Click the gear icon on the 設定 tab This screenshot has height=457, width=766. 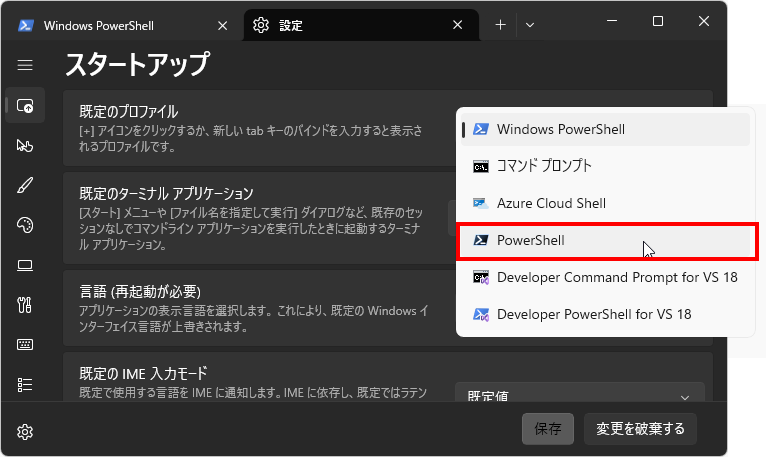(261, 25)
